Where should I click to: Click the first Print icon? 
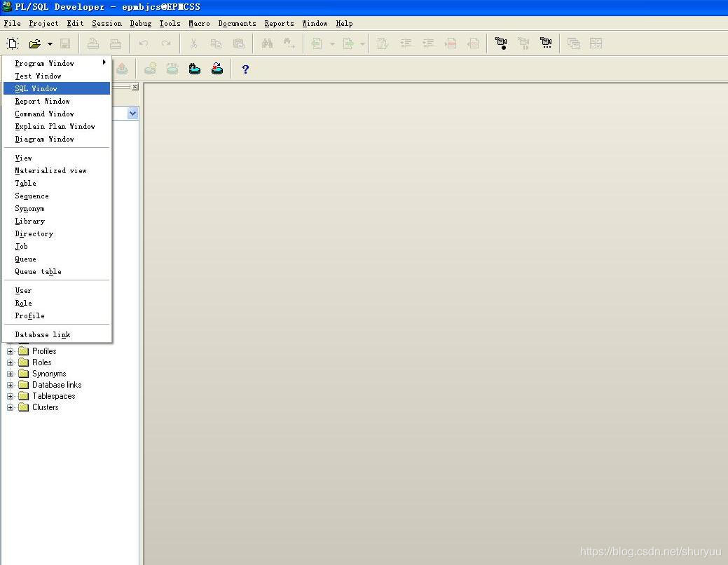93,43
